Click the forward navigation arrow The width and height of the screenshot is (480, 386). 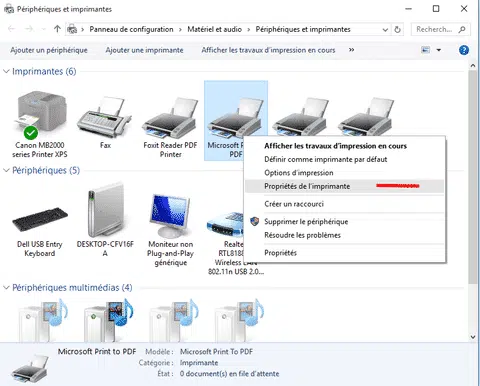pyautogui.click(x=29, y=29)
